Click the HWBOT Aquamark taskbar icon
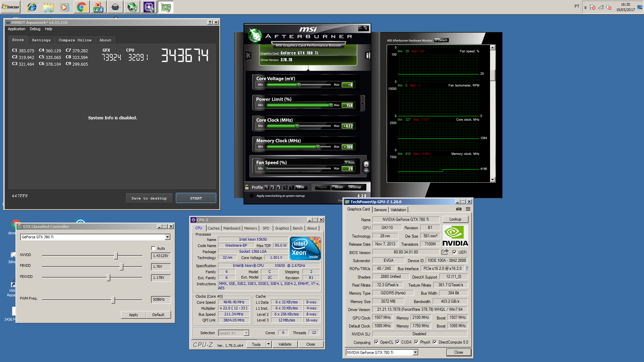The width and height of the screenshot is (644, 362). (115, 7)
